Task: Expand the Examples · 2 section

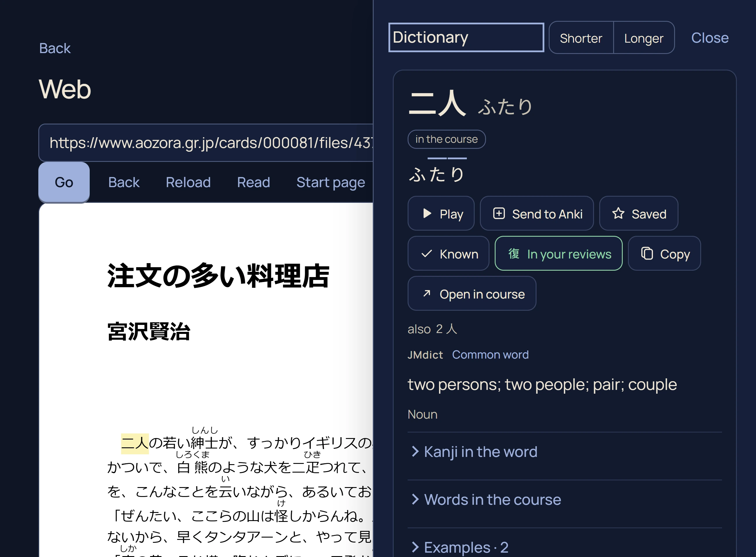Action: [x=564, y=547]
